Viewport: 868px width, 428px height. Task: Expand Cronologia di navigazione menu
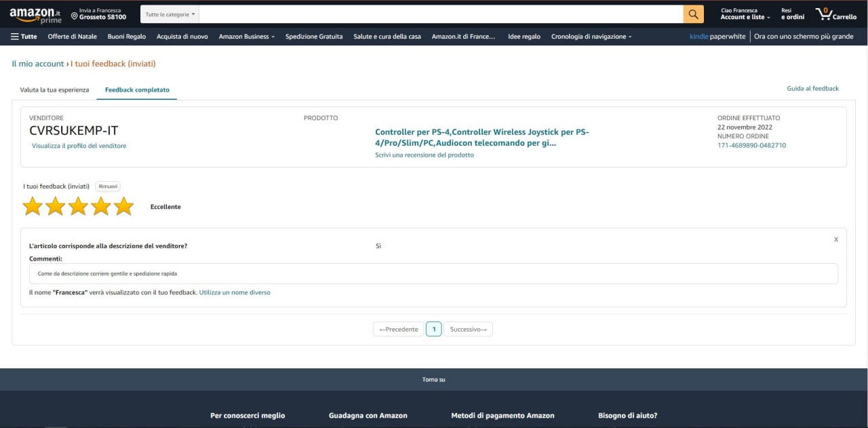[591, 37]
